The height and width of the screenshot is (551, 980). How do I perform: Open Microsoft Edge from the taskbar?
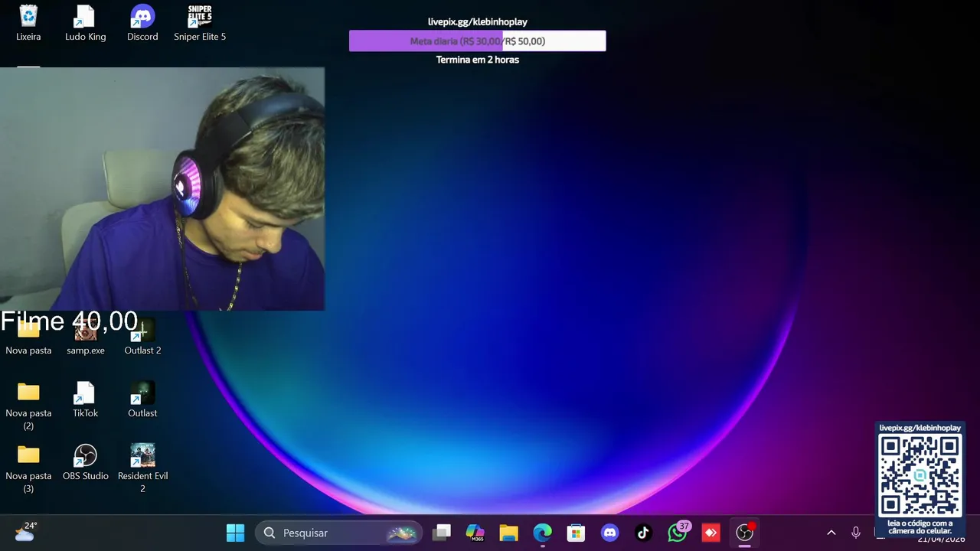543,533
